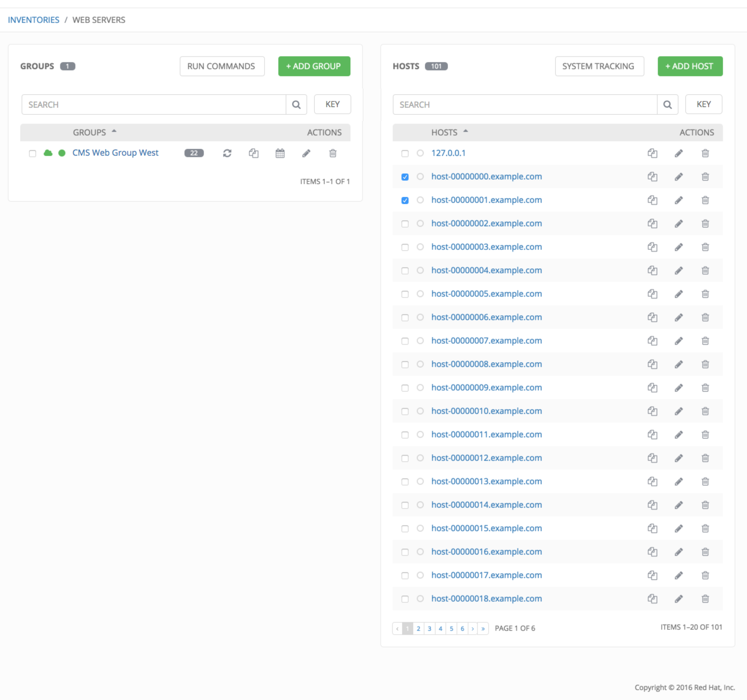This screenshot has width=747, height=700.
Task: Toggle sort arrow on Hosts column header
Action: (465, 131)
